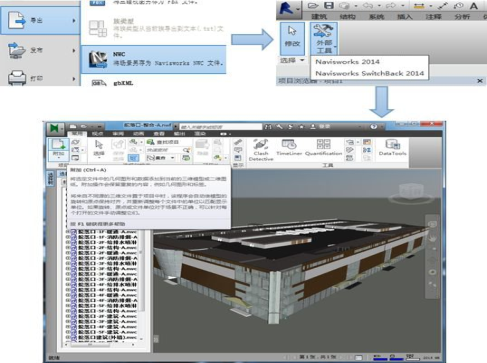Open the Clash Detective tool
This screenshot has width=487, height=363.
pos(261,150)
